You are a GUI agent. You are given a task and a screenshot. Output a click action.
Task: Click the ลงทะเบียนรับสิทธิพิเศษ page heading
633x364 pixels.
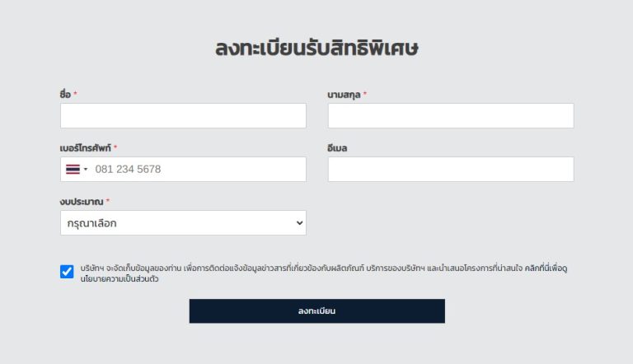click(316, 48)
